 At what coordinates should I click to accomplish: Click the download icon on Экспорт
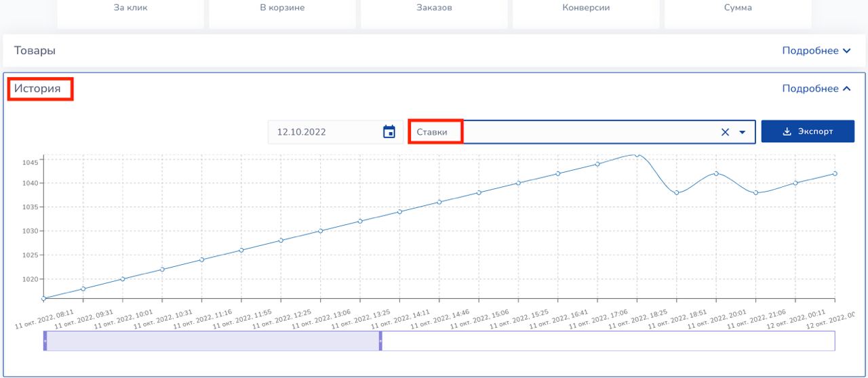(787, 131)
